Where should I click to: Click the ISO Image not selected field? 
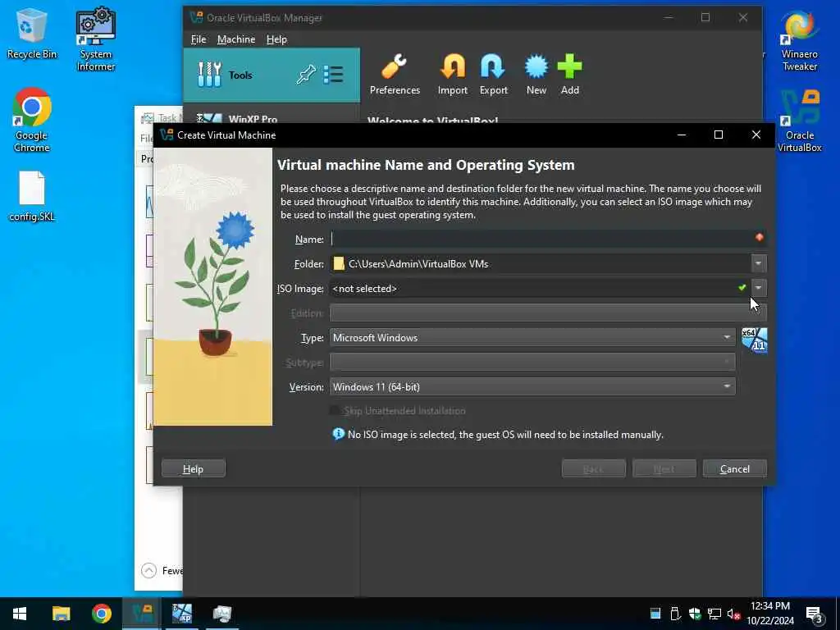pos(540,288)
